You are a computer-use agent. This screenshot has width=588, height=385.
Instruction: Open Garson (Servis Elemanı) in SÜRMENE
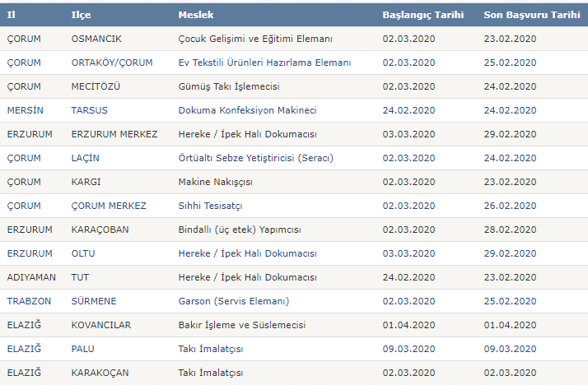coord(234,301)
